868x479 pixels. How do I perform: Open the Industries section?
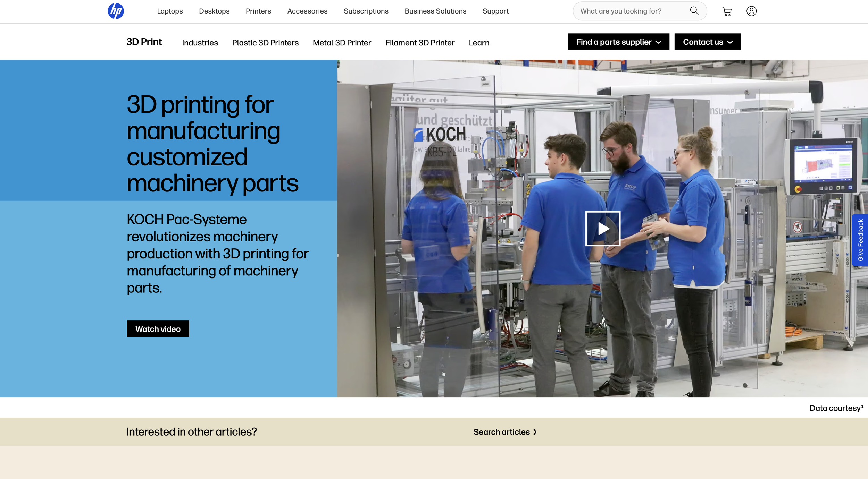200,43
